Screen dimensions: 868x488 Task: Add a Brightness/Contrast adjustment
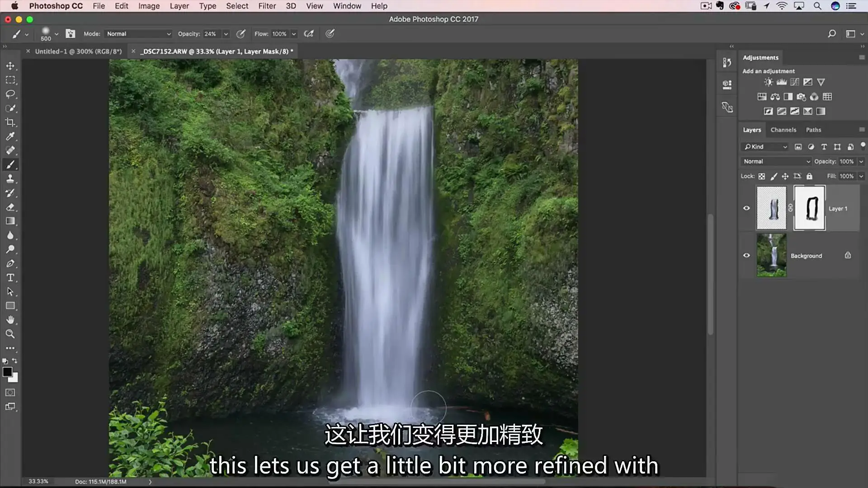pos(768,82)
